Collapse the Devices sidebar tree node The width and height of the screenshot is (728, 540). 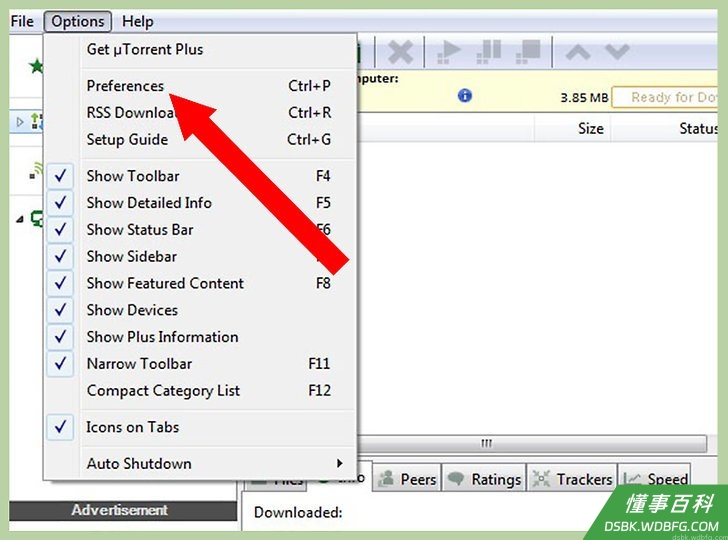pyautogui.click(x=20, y=219)
